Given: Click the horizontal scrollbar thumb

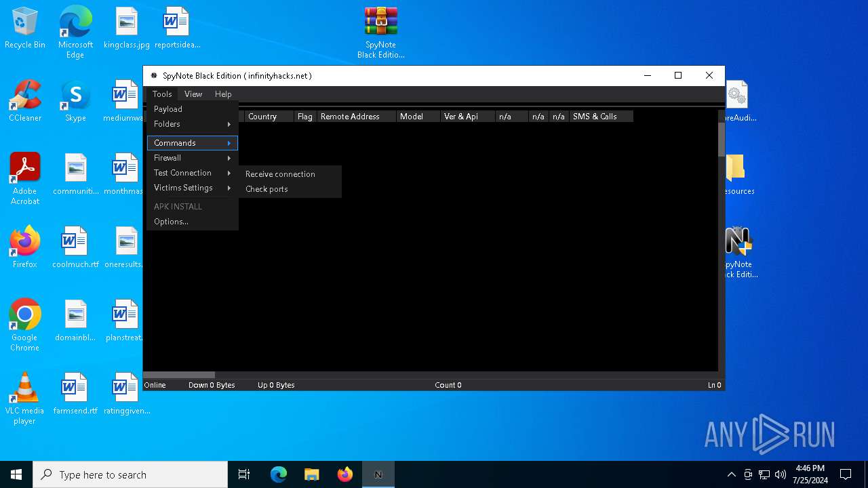Looking at the screenshot, I should tap(179, 375).
